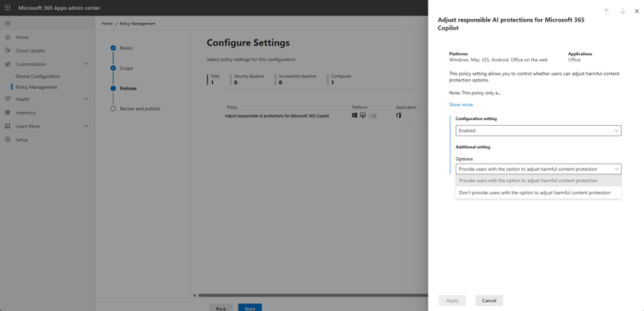Collapse the Customization section
644x311 pixels.
[x=86, y=64]
